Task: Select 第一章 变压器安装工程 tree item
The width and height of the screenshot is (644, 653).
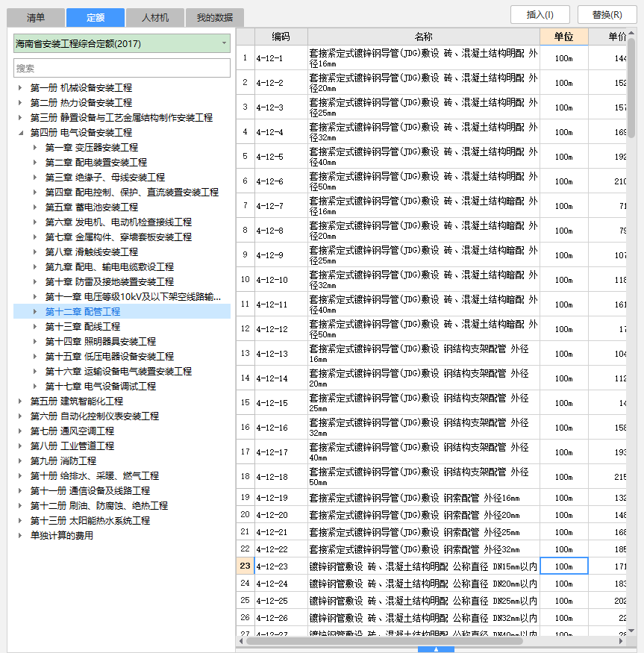Action: tap(91, 148)
